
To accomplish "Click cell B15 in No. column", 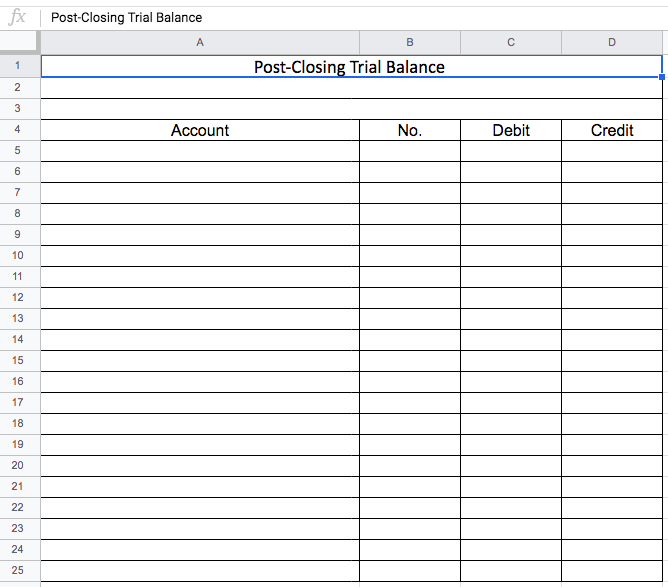I will tap(410, 361).
